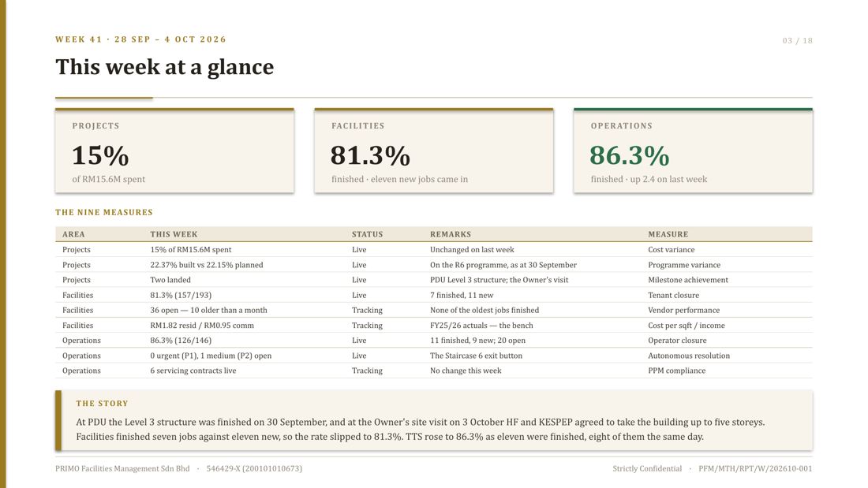Click the 'The Staircase 6 exit button' remark
Screen dimensions: 868x488
pyautogui.click(x=476, y=356)
